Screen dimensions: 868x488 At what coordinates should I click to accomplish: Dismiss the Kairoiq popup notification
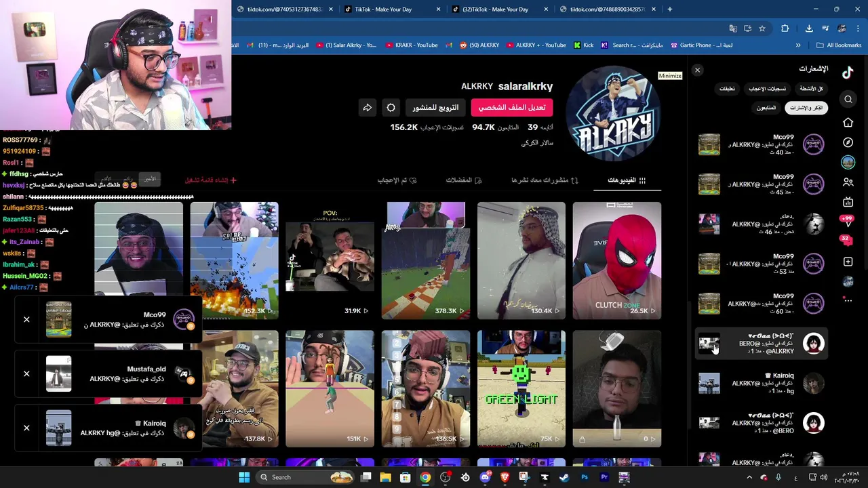click(26, 428)
